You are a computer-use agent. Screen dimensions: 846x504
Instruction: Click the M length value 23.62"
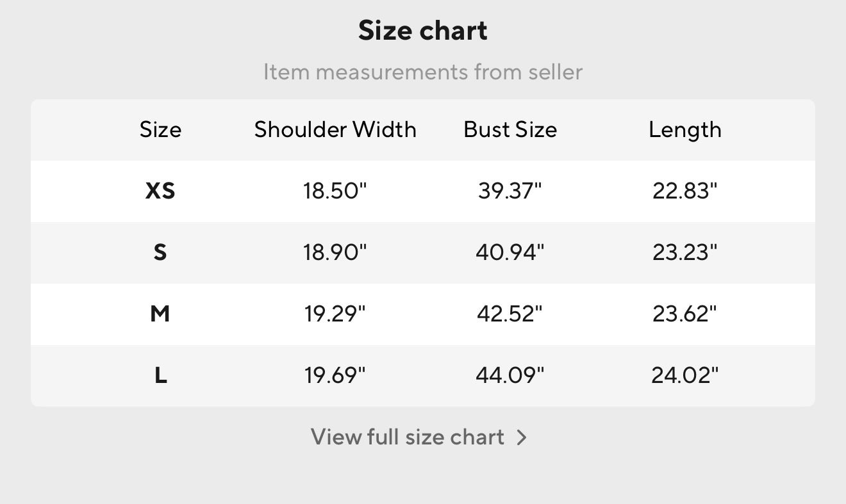tap(684, 314)
